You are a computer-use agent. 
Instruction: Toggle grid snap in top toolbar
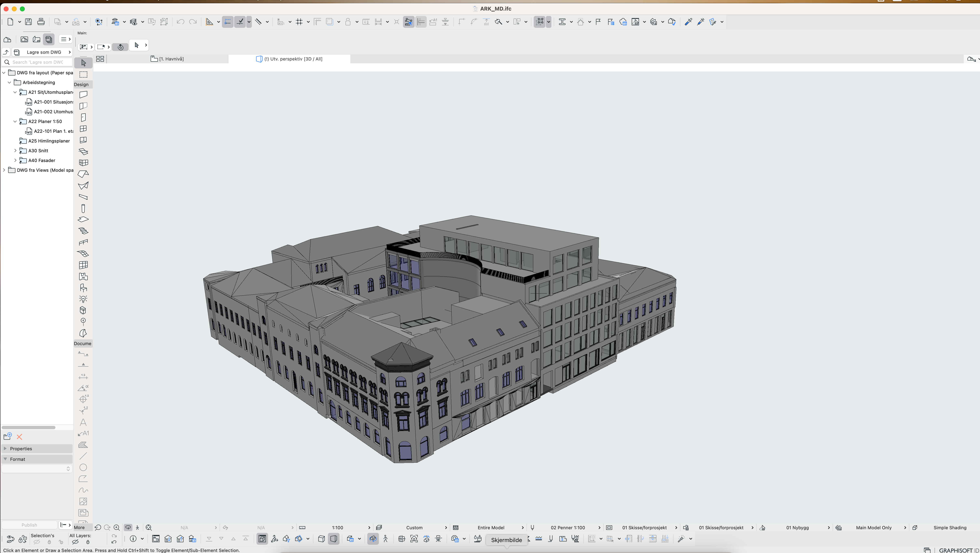pyautogui.click(x=299, y=22)
